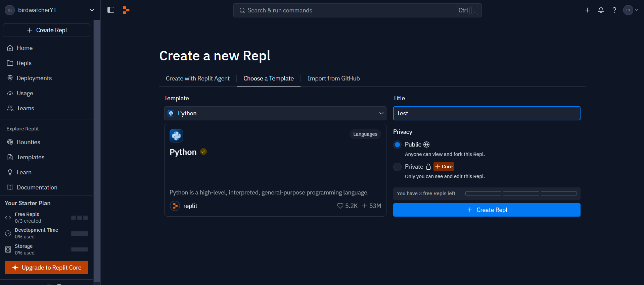
Task: Open the plus create menu in top bar
Action: [x=588, y=10]
